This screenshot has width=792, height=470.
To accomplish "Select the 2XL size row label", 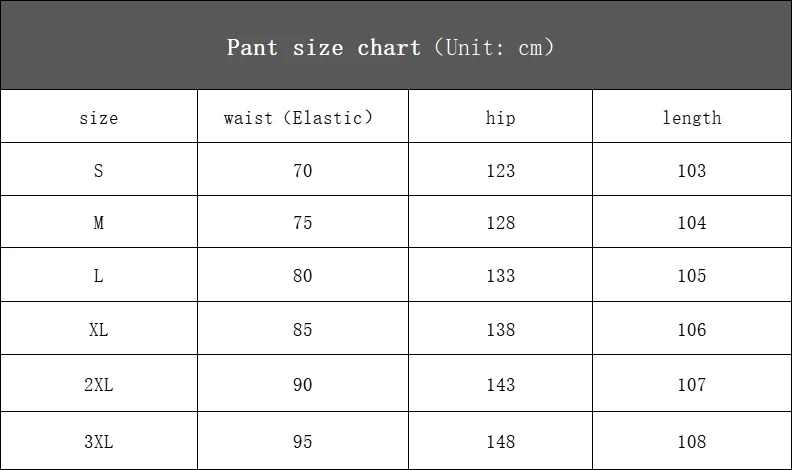I will tap(98, 385).
